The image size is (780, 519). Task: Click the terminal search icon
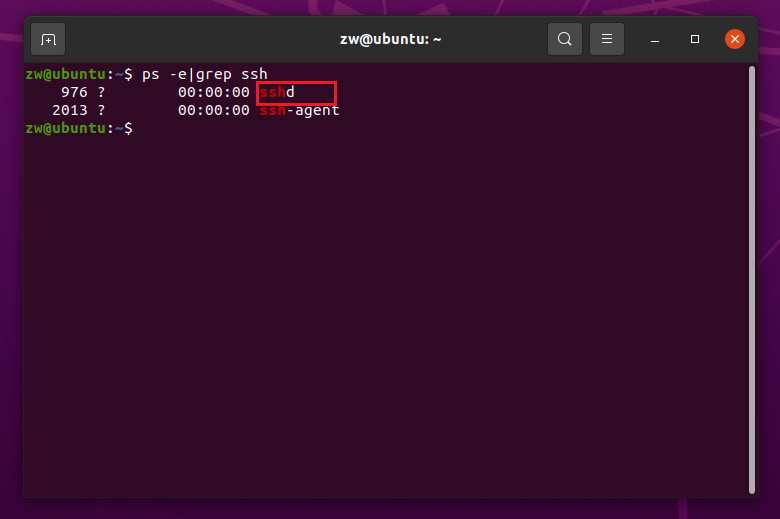565,39
